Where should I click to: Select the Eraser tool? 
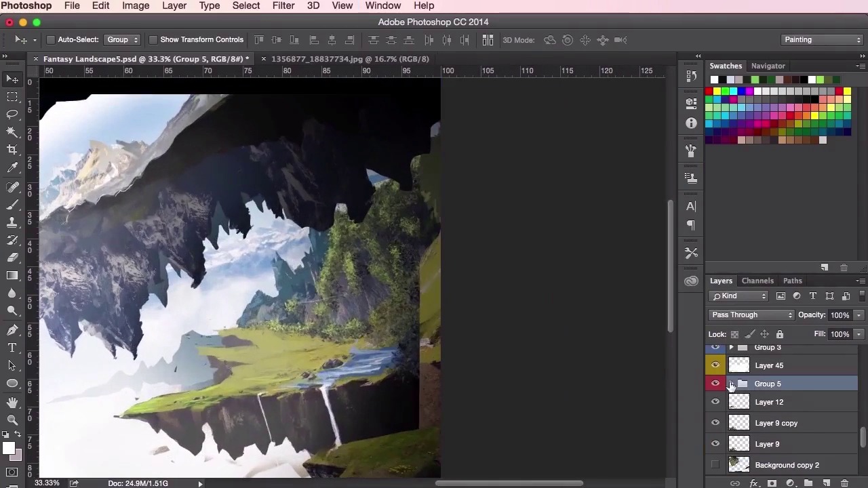click(x=12, y=258)
